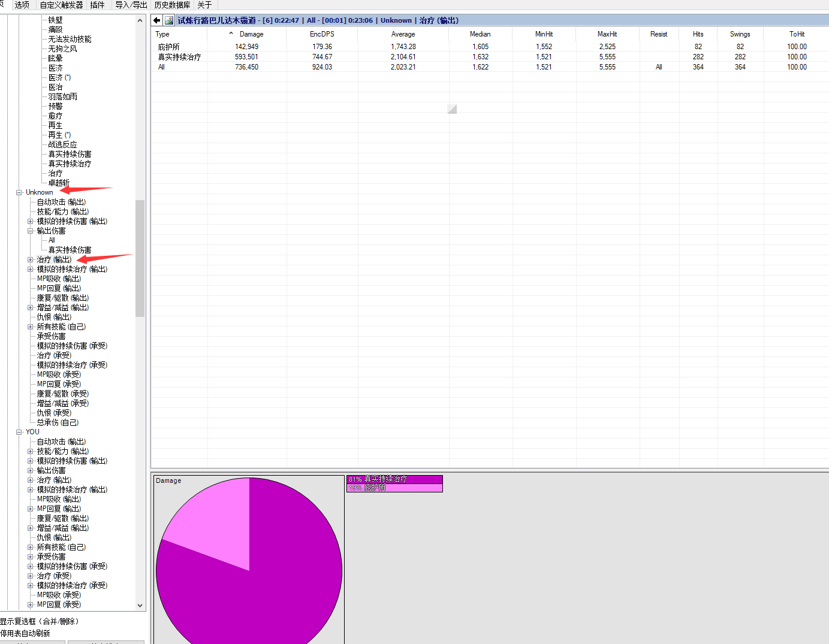Click the 试炼行路巴儿达木霸道 encounter title text

(x=217, y=20)
